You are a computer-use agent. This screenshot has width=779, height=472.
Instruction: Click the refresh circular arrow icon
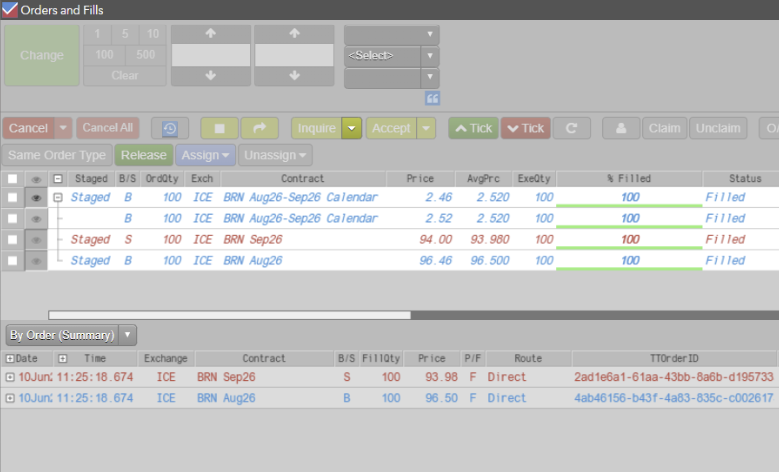coord(571,128)
